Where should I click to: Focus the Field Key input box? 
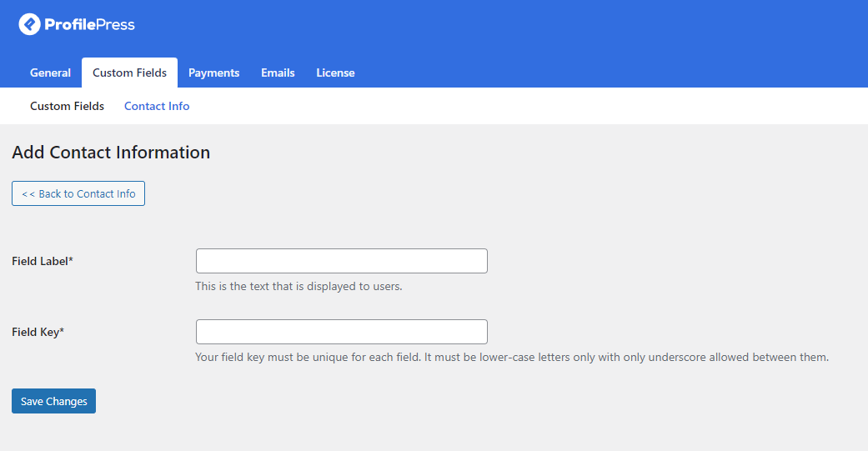coord(342,332)
